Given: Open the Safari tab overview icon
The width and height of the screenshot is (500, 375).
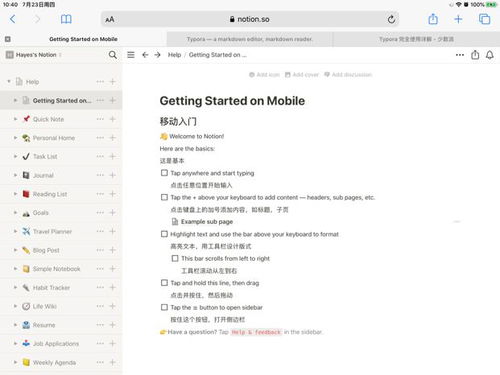Looking at the screenshot, I should tap(484, 19).
